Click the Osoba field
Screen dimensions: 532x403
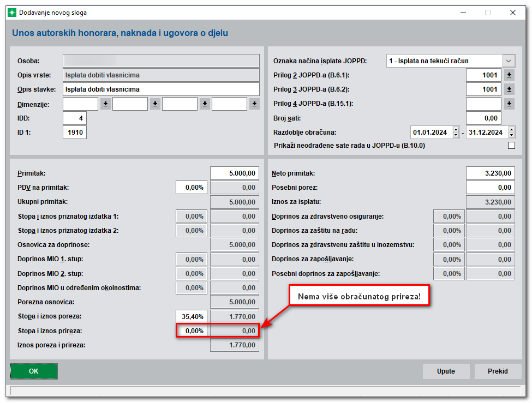pos(161,61)
